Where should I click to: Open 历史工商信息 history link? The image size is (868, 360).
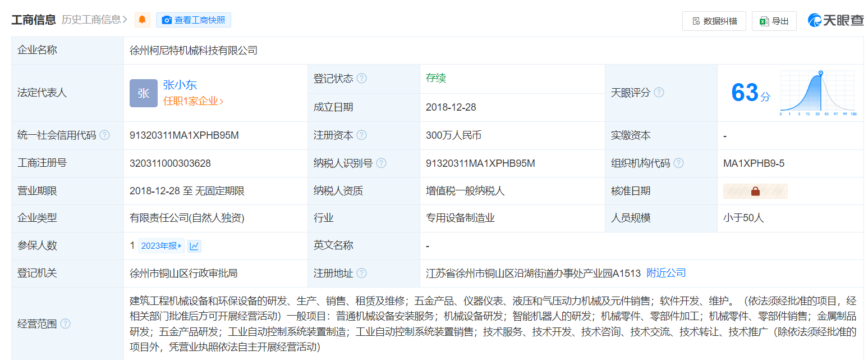pos(94,20)
